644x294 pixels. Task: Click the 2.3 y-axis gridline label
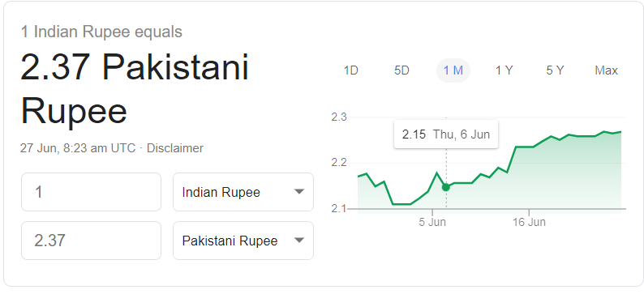click(339, 117)
